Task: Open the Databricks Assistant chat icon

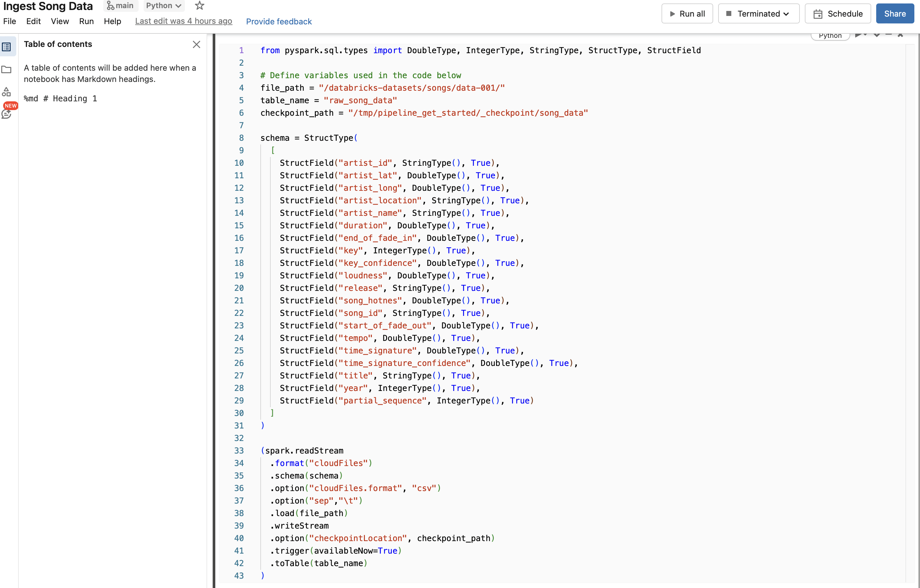Action: pos(7,114)
